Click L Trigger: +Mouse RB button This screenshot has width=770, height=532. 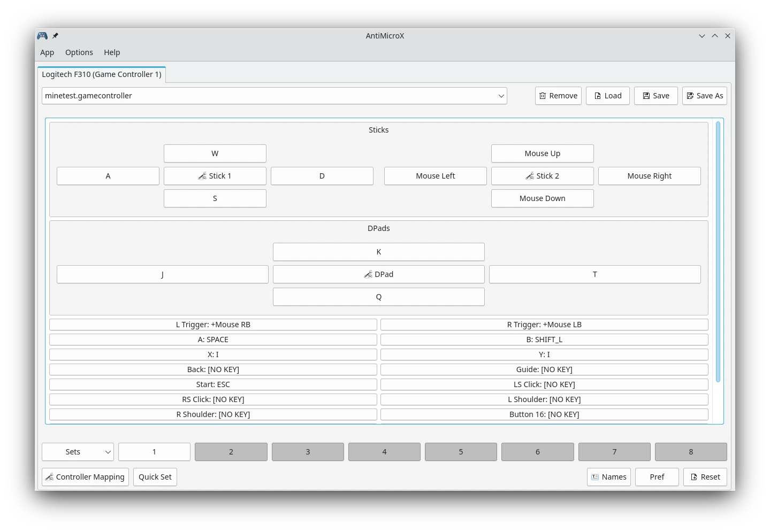point(213,325)
